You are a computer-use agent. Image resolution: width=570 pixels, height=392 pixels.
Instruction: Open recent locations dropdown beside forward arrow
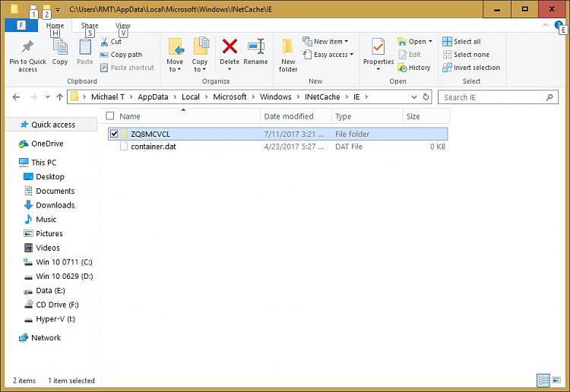[x=47, y=97]
